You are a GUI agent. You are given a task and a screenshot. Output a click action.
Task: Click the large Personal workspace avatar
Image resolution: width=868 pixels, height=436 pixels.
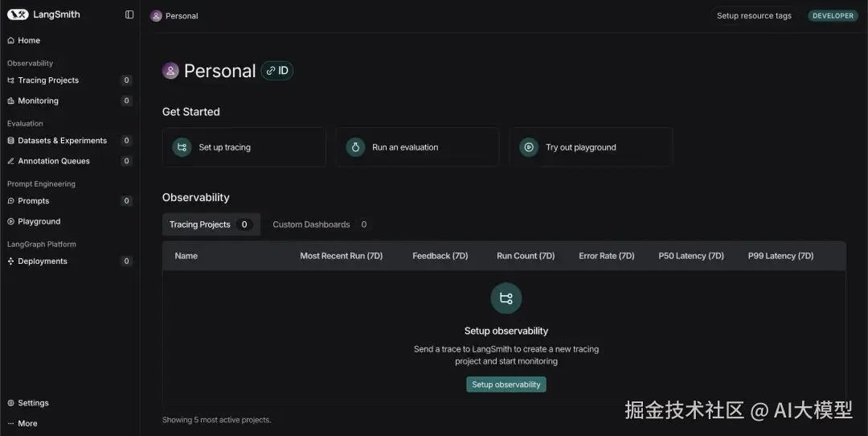[x=170, y=71]
